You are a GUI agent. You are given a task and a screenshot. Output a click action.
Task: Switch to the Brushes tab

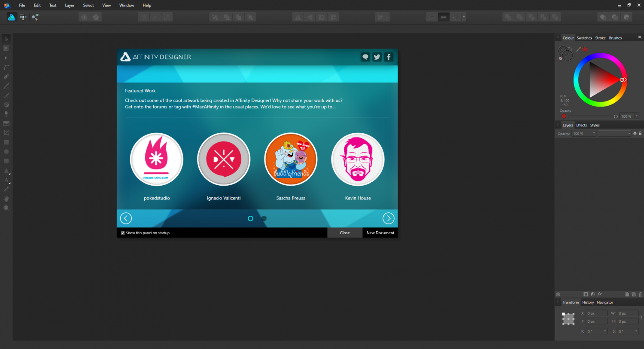point(615,38)
